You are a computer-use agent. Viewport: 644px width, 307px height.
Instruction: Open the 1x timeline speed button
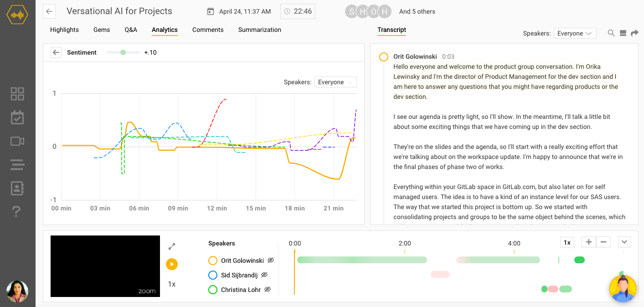tap(567, 242)
